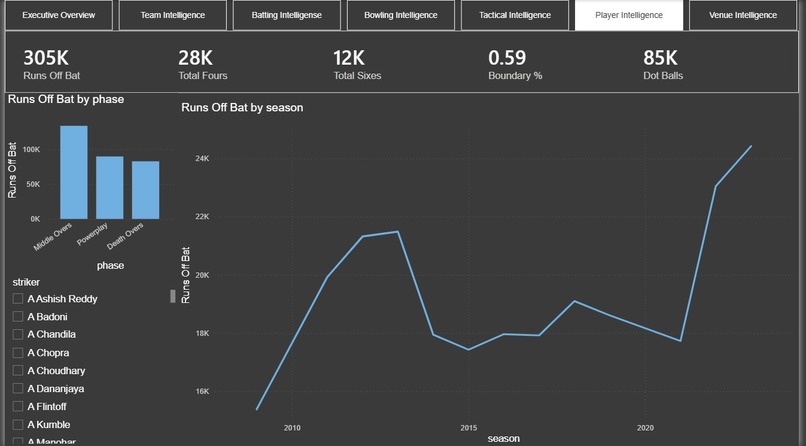
Task: Open the Bowling Intelligence tab
Action: pyautogui.click(x=401, y=15)
